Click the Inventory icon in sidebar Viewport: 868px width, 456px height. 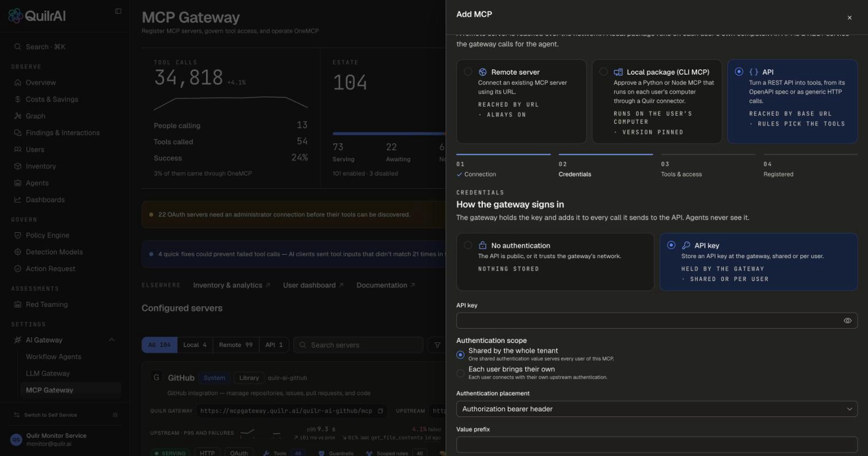(18, 166)
